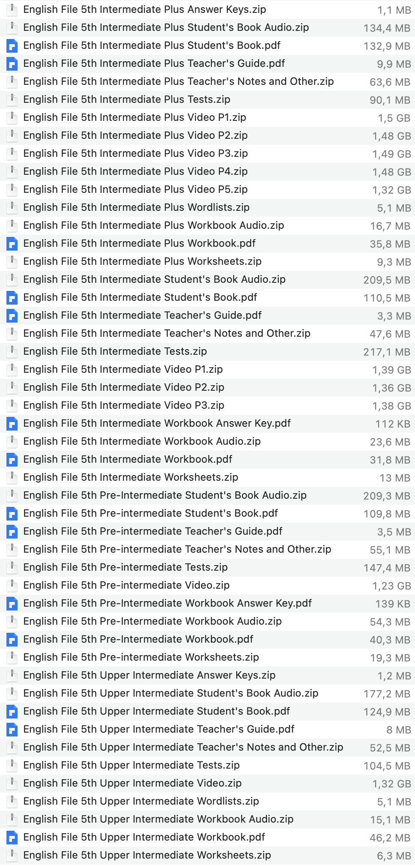Click the zip icon of Intermediate Video P2.zip
This screenshot has height=868, width=415.
[12, 387]
